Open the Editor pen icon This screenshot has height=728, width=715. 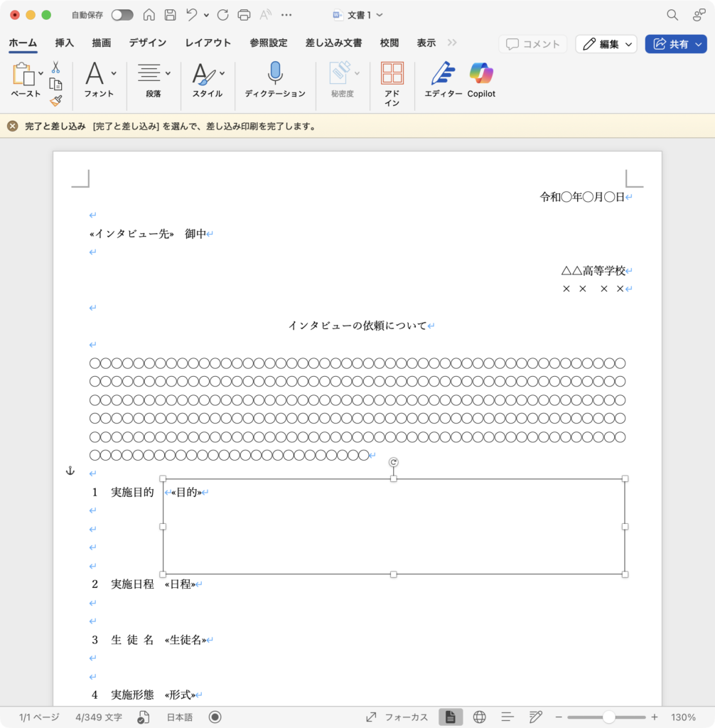[x=443, y=73]
